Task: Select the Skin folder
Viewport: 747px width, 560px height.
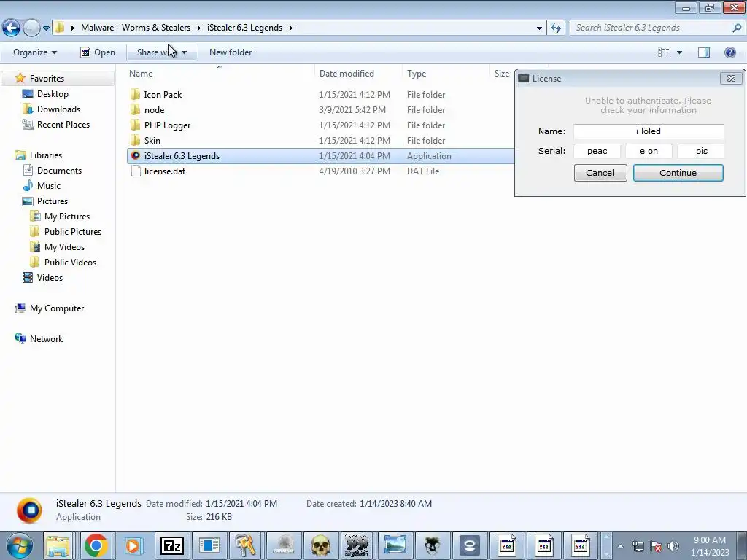Action: (x=152, y=140)
